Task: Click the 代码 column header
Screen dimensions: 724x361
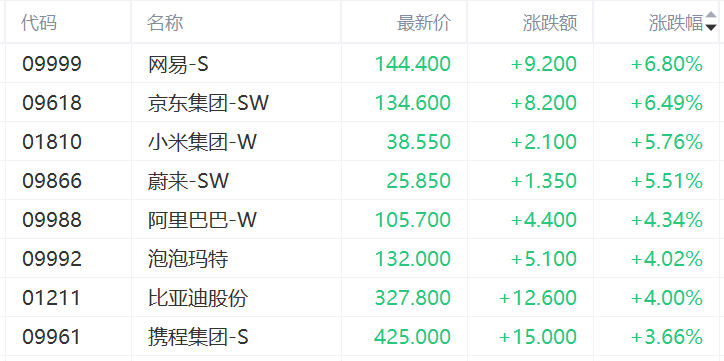Action: coord(39,22)
